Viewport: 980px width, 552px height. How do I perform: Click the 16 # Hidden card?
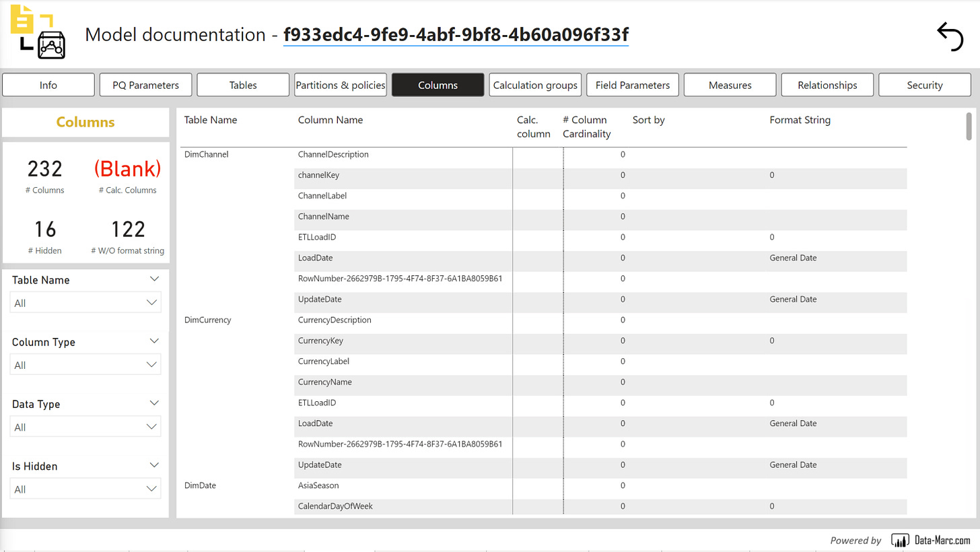(x=45, y=237)
